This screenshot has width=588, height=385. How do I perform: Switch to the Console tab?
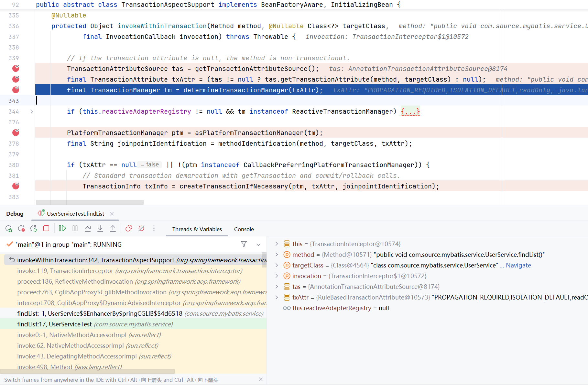(244, 229)
